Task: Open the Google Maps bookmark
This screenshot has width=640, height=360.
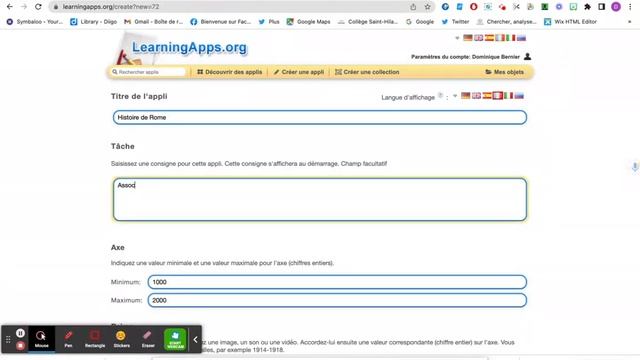Action: tap(309, 22)
